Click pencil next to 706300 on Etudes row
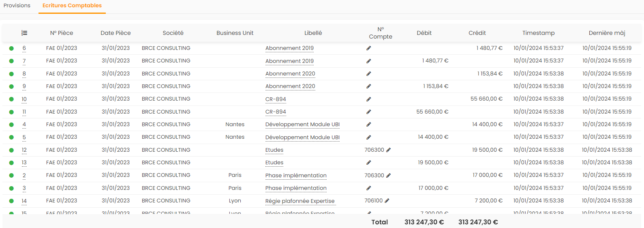Screen dimensions: 644x228 coord(388,150)
